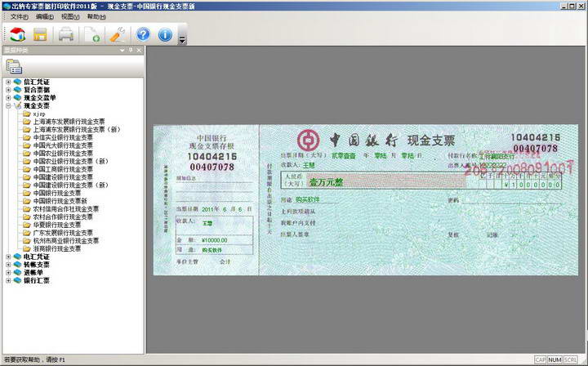Select the 电汇凭证 book icon
The height and width of the screenshot is (366, 588).
[17, 257]
